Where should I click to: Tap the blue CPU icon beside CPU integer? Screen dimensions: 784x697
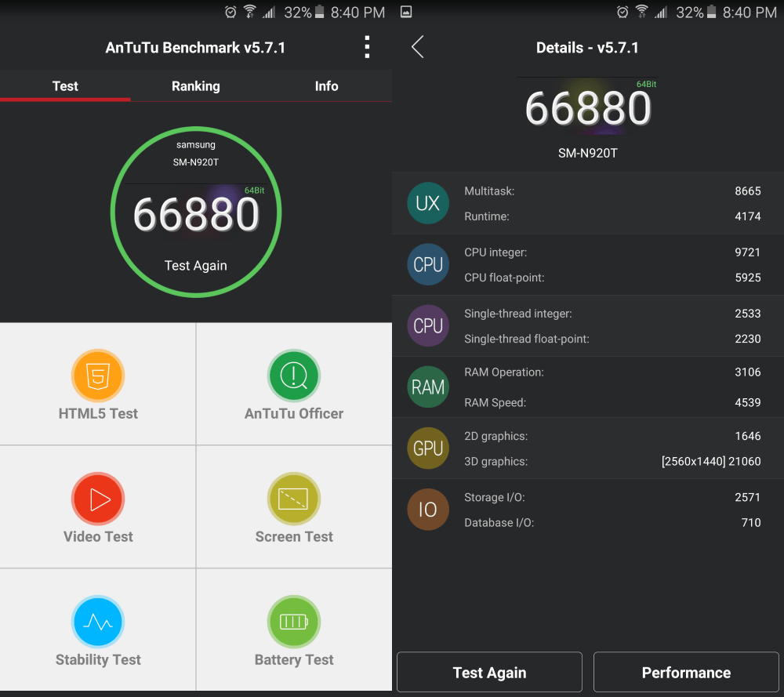428,264
